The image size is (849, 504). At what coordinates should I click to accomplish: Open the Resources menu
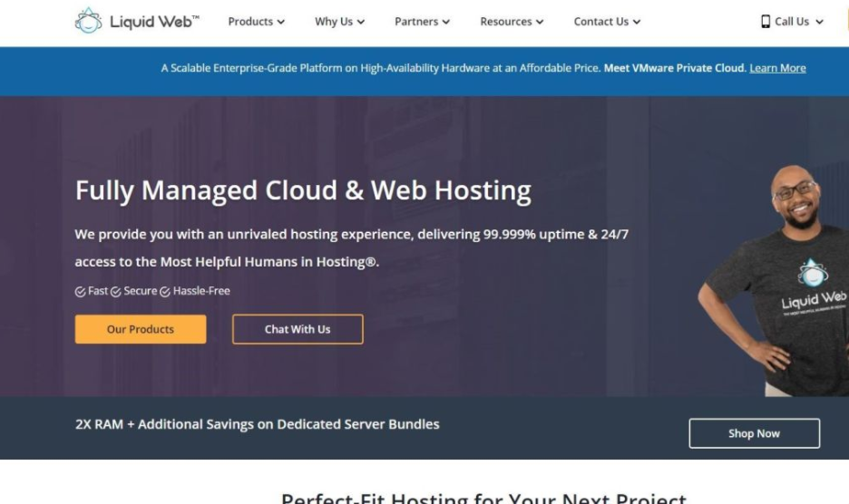pyautogui.click(x=512, y=22)
